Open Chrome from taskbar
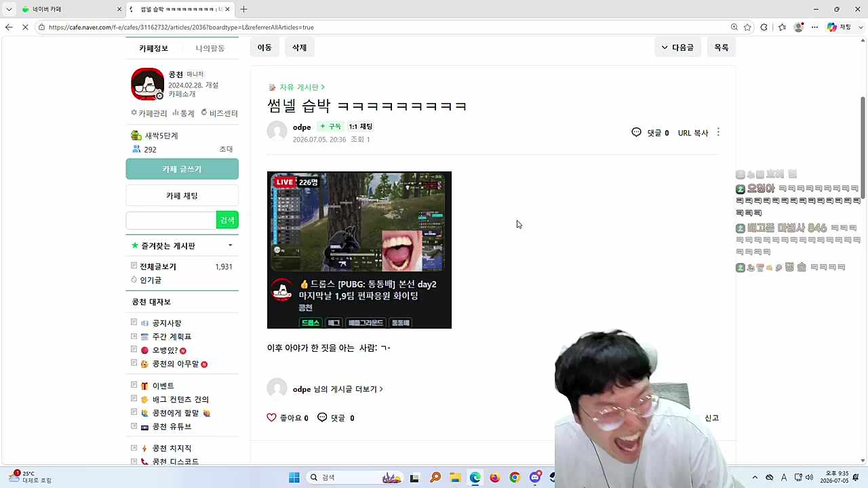 point(515,478)
